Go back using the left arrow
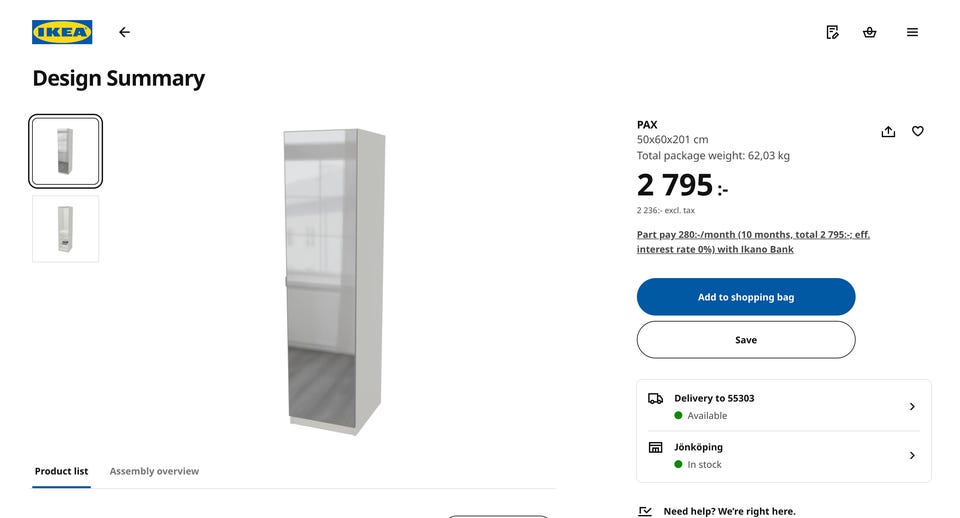 click(124, 32)
